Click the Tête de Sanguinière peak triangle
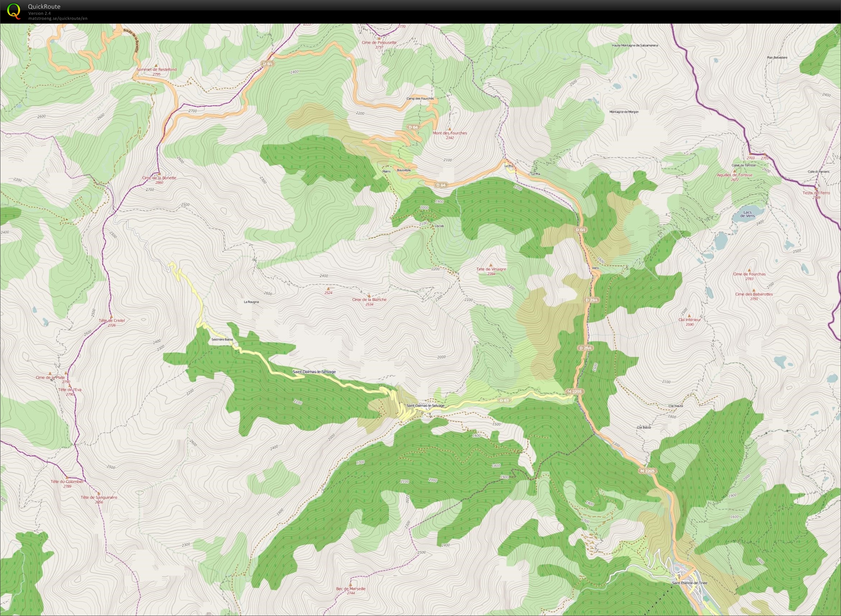This screenshot has width=841, height=616. (x=99, y=493)
